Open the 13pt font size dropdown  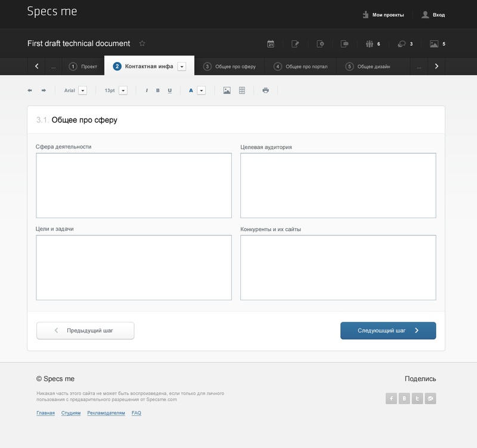pos(123,91)
